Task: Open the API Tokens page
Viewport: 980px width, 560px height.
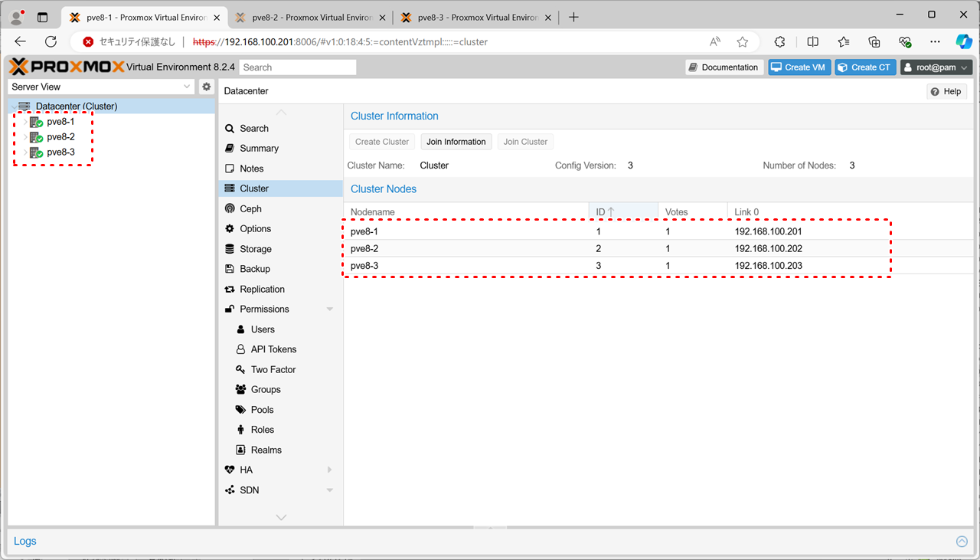Action: [x=273, y=349]
